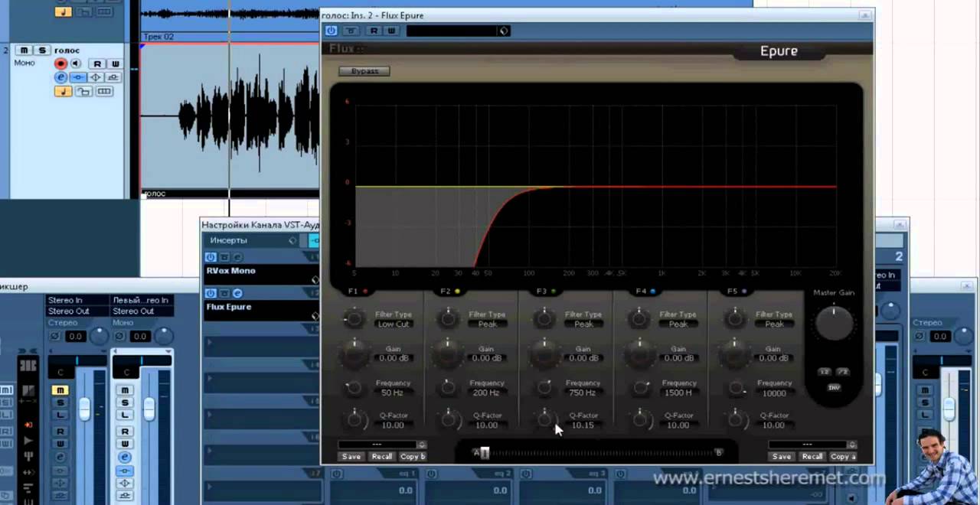Click Recall button under slot B preset

(x=812, y=457)
